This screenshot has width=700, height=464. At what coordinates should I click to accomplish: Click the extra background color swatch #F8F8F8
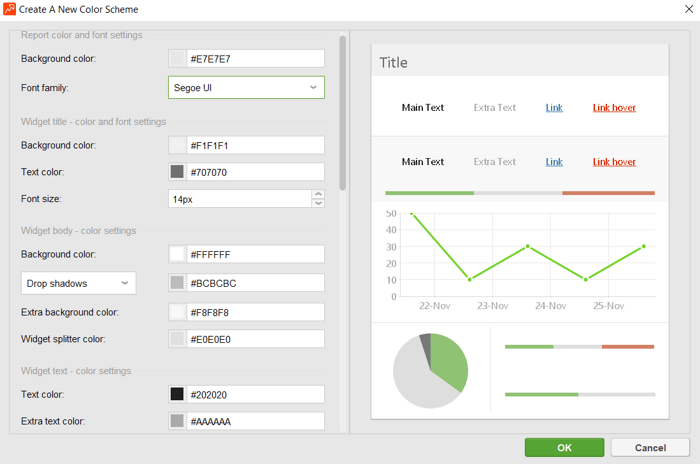(x=177, y=312)
